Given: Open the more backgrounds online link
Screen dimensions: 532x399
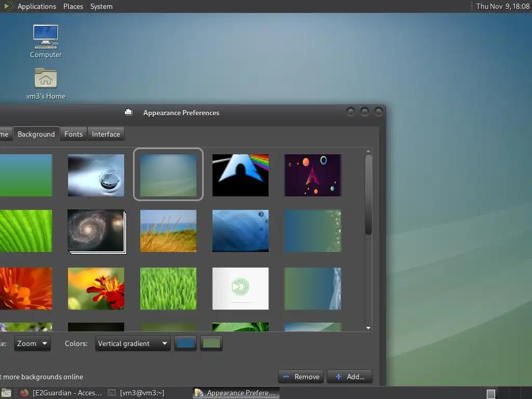Looking at the screenshot, I should (x=42, y=377).
